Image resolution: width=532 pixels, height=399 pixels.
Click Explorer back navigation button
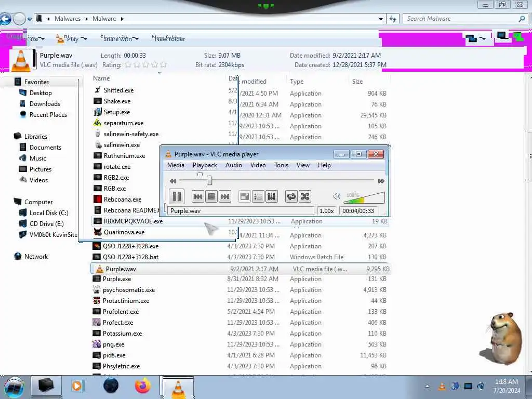[5, 19]
